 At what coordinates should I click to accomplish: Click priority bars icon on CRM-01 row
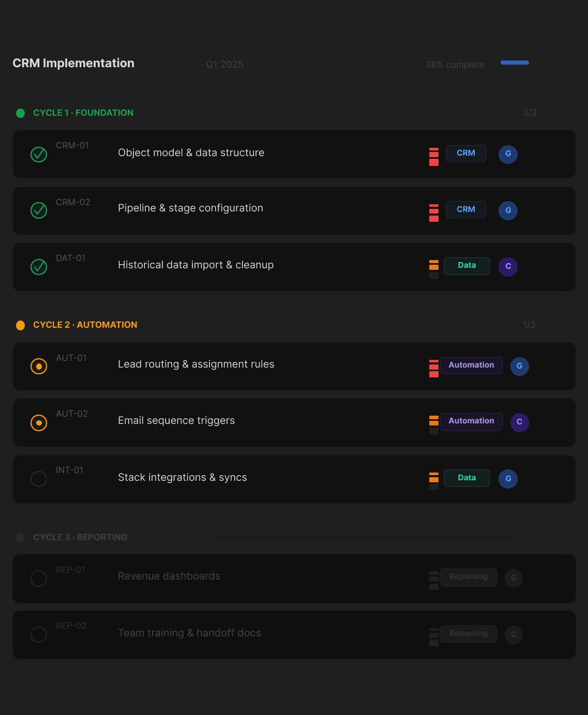[434, 157]
